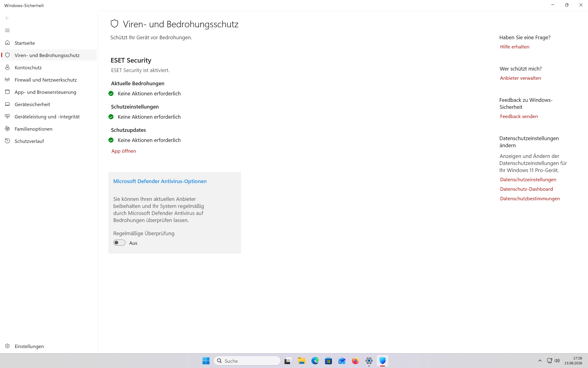This screenshot has width=588, height=368.
Task: Open File Explorer from taskbar
Action: click(x=302, y=361)
